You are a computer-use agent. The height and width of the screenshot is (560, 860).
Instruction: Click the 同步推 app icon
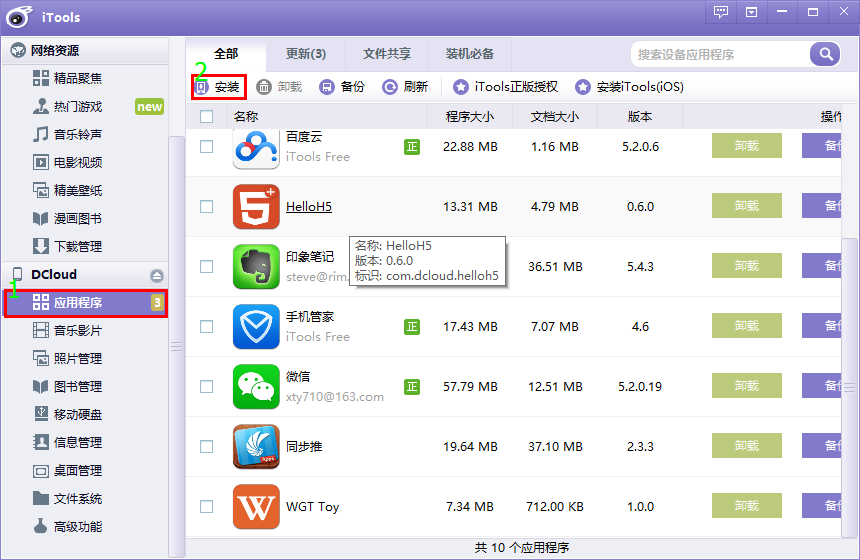point(256,446)
